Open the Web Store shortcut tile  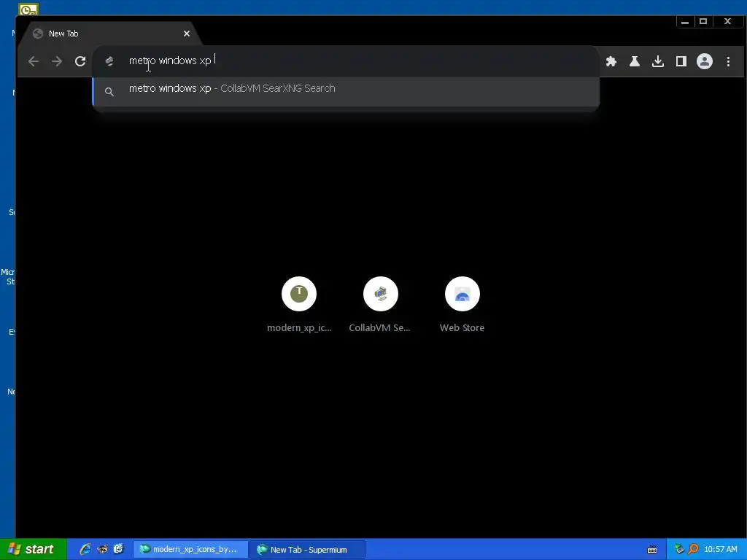pos(462,305)
